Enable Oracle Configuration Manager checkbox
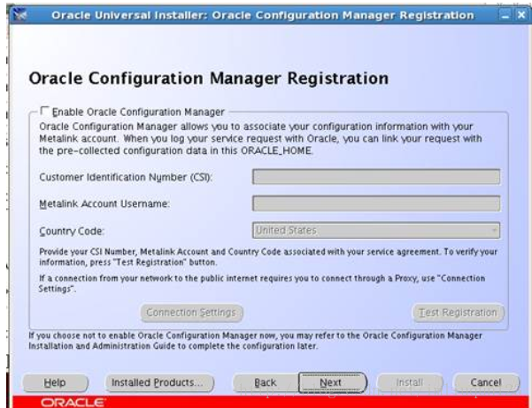 (x=44, y=111)
